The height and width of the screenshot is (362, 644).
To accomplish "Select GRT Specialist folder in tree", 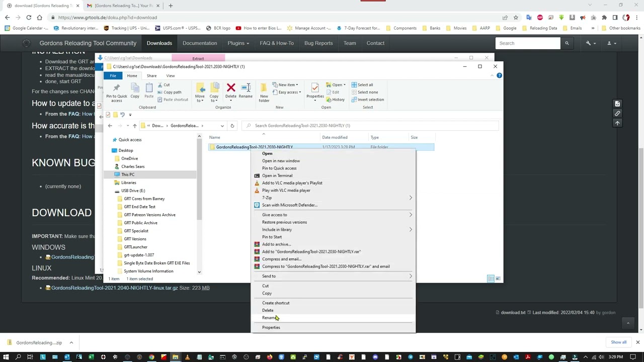I will click(x=136, y=231).
